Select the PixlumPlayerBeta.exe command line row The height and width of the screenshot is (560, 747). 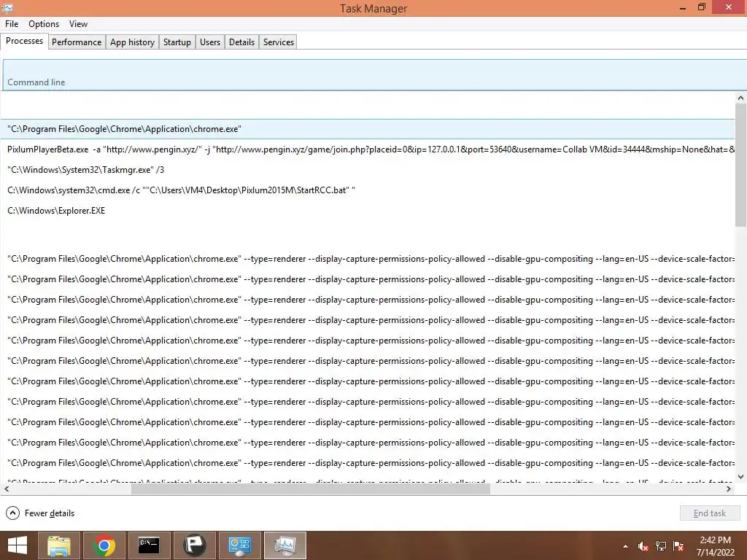[368, 149]
